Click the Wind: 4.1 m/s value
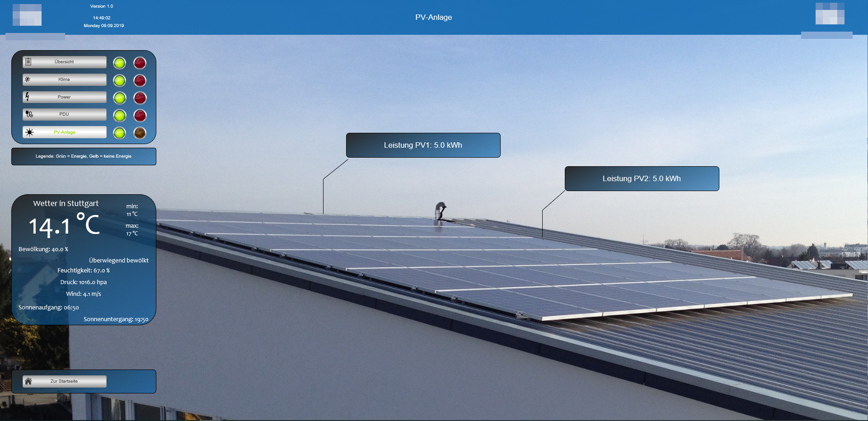The height and width of the screenshot is (421, 868). click(84, 294)
